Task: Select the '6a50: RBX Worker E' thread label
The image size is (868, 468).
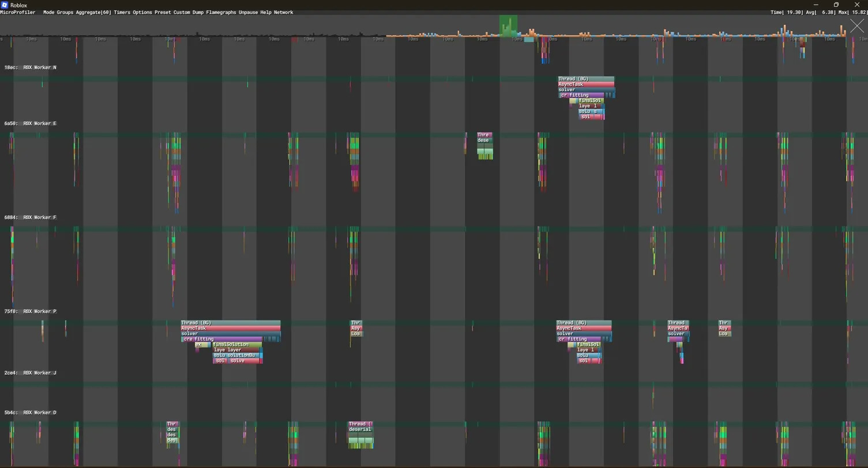Action: coord(31,123)
